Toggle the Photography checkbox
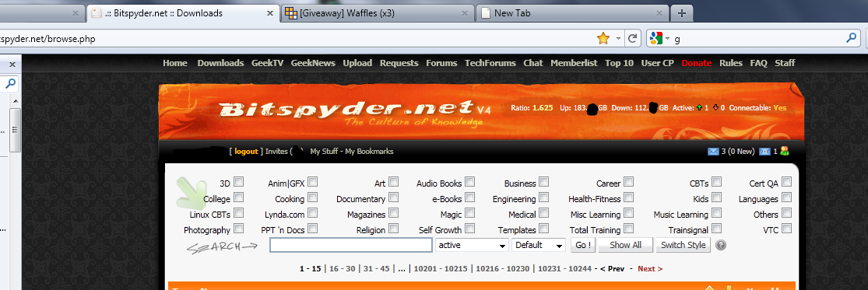Image resolution: width=868 pixels, height=290 pixels. coord(238,228)
